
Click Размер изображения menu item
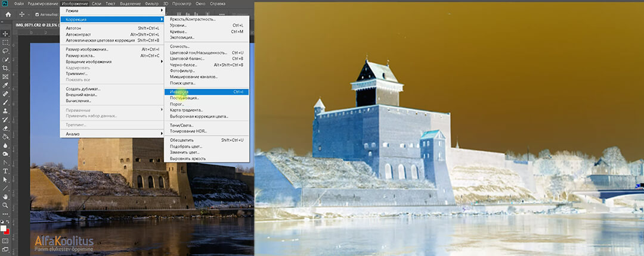[113, 49]
